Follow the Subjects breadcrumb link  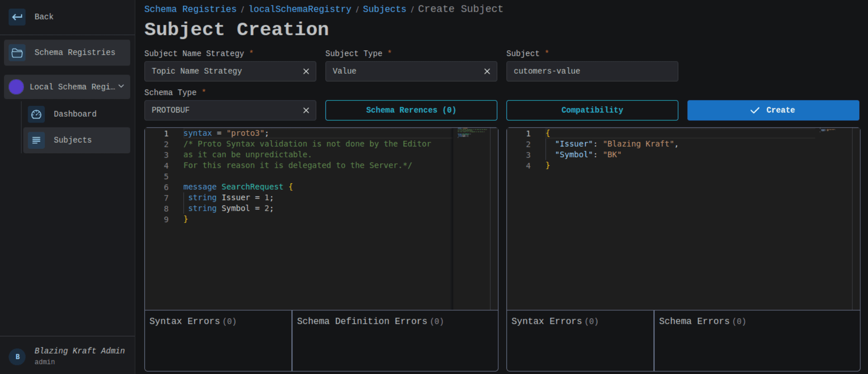[x=384, y=9]
